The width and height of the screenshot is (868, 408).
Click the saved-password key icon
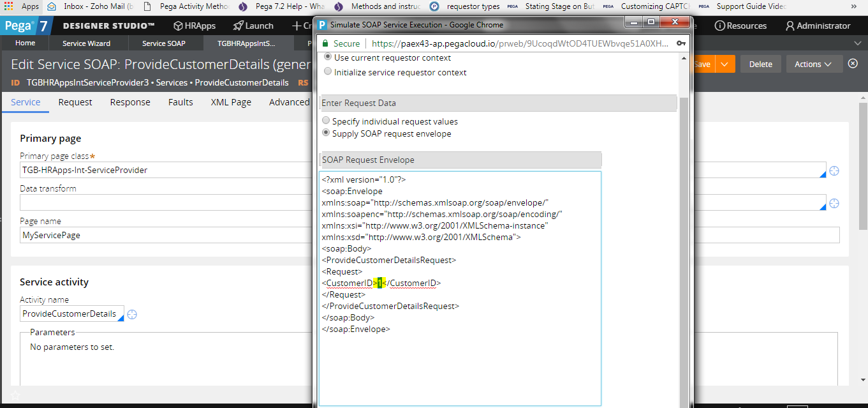[x=681, y=43]
